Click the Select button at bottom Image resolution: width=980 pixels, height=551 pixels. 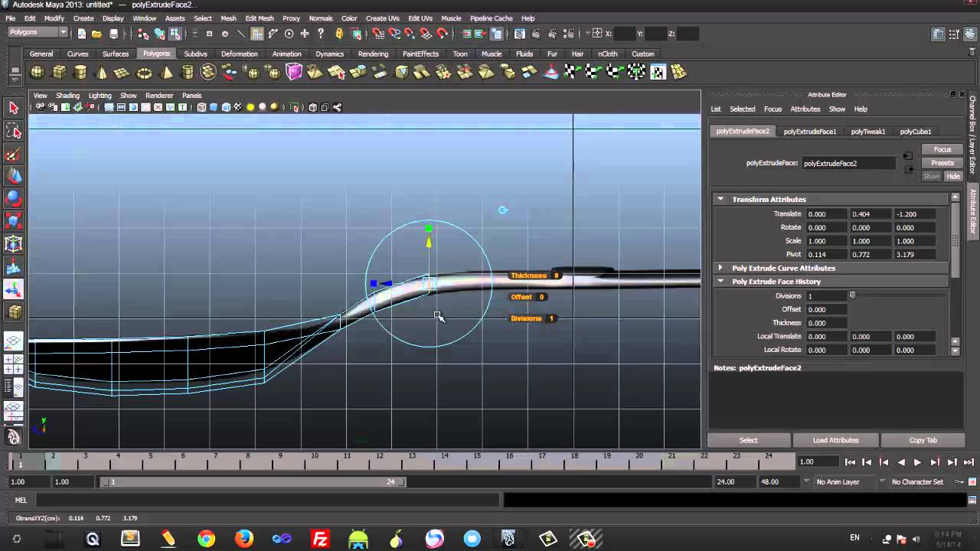(x=748, y=440)
